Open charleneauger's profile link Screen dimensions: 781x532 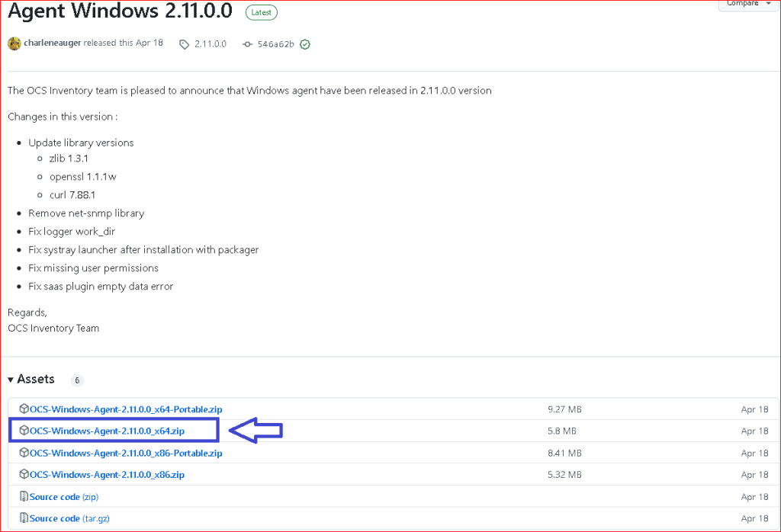(x=53, y=43)
